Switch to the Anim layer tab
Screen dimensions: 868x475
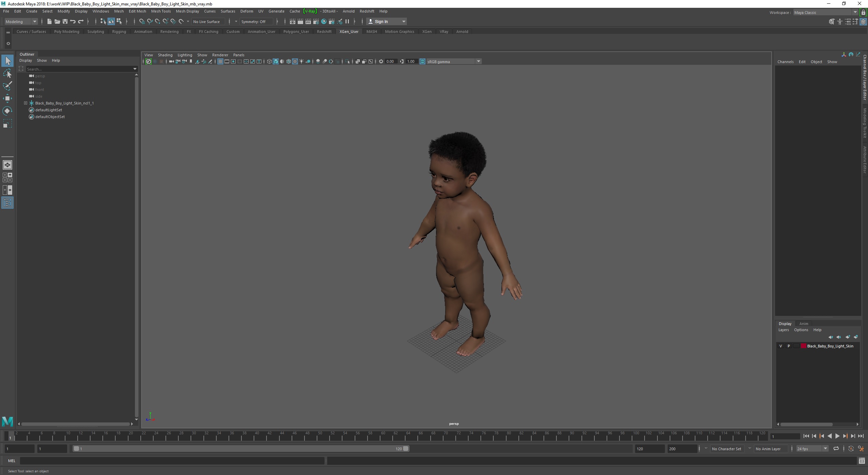coord(804,324)
